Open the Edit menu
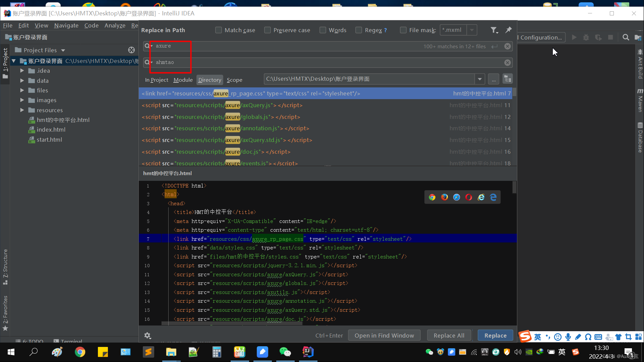This screenshot has height=362, width=644. click(23, 25)
